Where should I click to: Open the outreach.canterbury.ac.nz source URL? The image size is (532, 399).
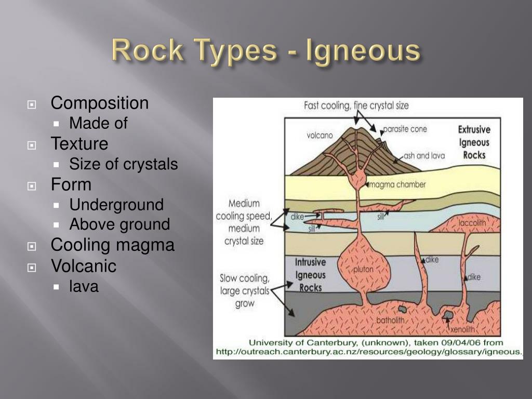pos(369,352)
